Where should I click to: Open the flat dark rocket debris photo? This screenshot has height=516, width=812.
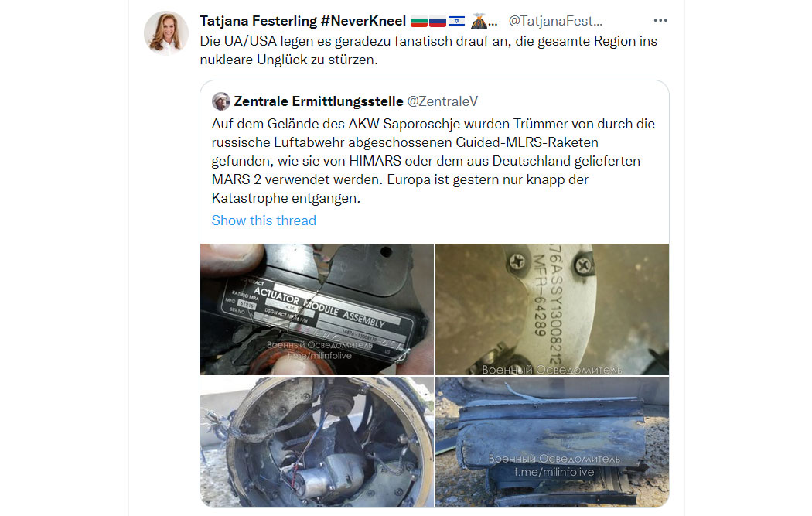click(552, 442)
